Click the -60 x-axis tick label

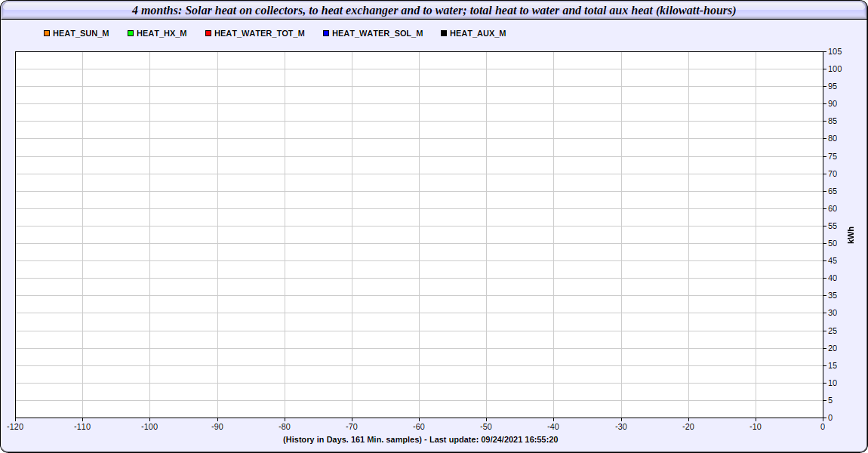pos(419,427)
